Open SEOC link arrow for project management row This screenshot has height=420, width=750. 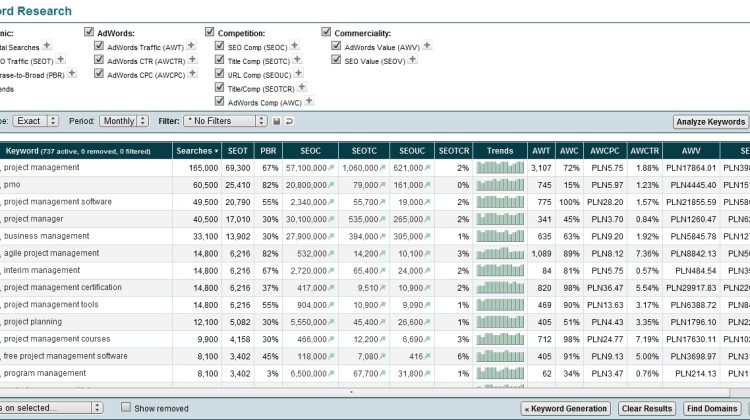[x=331, y=168]
